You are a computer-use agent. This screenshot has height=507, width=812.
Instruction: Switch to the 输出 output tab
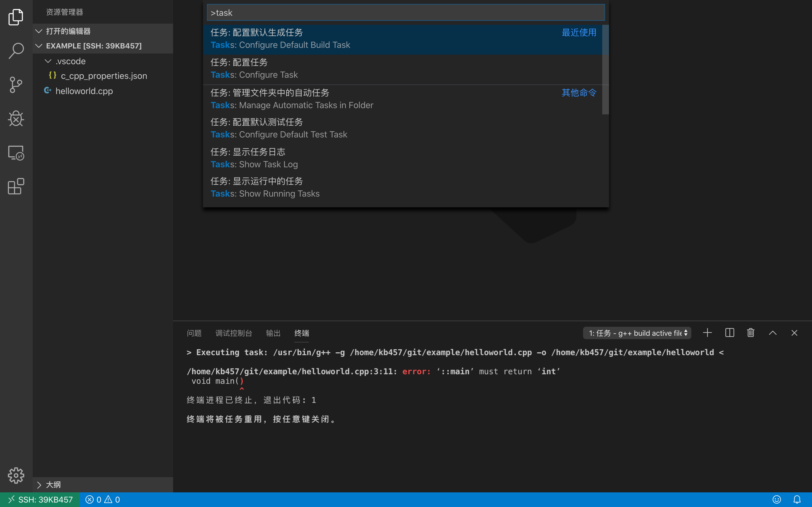(273, 333)
